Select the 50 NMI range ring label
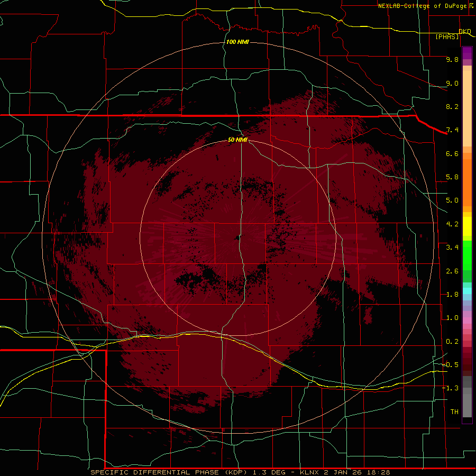 (237, 140)
